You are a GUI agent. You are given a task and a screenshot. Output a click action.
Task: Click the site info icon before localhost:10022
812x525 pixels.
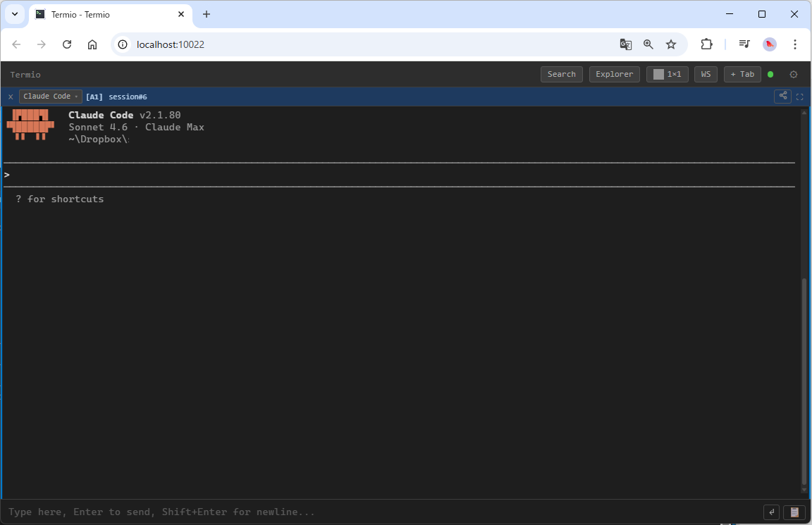[123, 44]
